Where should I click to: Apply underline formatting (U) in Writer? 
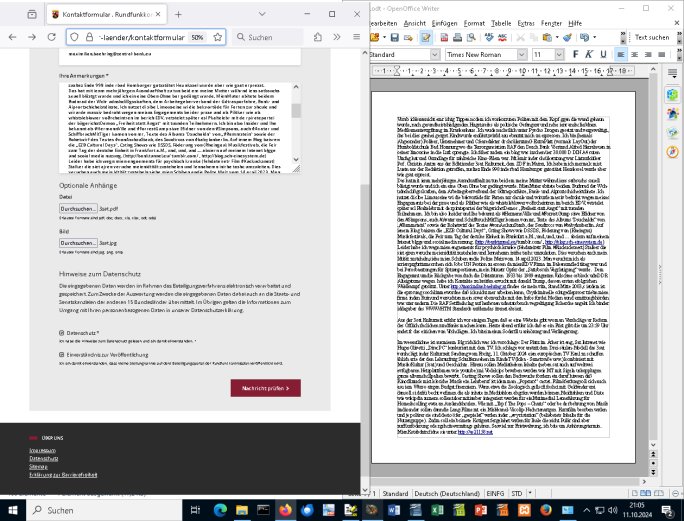603,54
